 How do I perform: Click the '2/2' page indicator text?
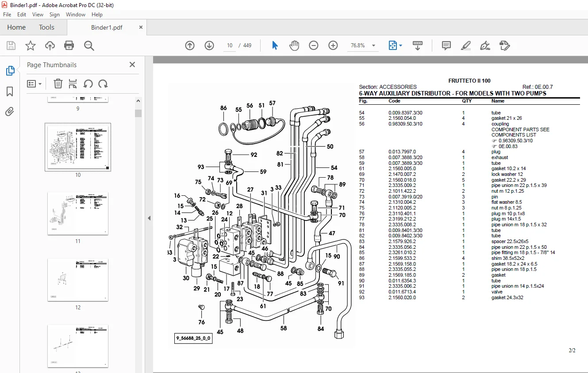pos(572,350)
